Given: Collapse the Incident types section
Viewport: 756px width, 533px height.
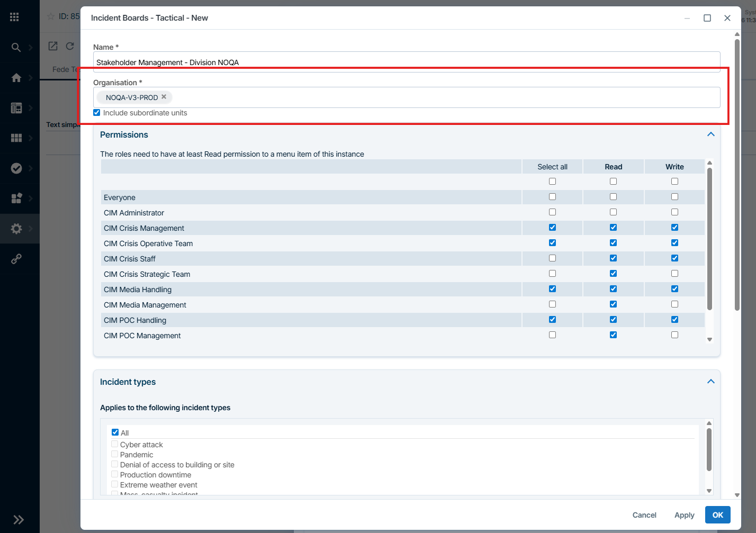Looking at the screenshot, I should pyautogui.click(x=710, y=382).
